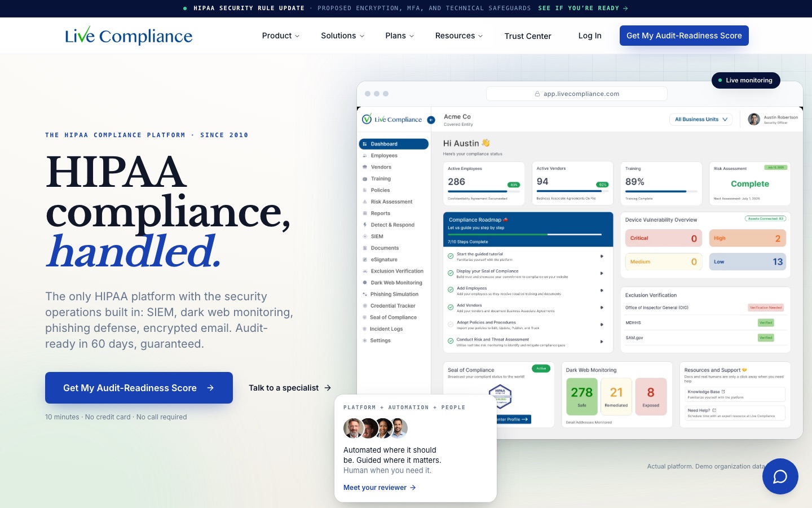Click the Incident Logs icon in sidebar
Viewport: 812px width, 508px height.
365,329
